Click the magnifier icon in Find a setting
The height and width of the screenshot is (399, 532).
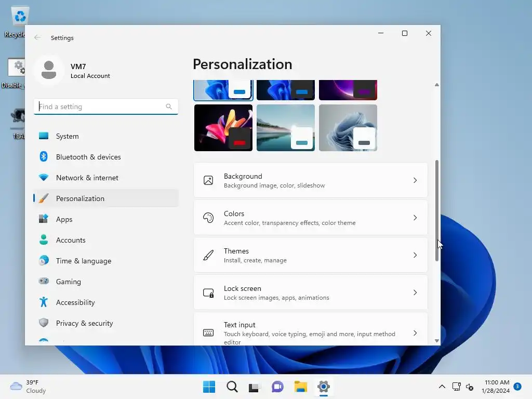point(169,107)
